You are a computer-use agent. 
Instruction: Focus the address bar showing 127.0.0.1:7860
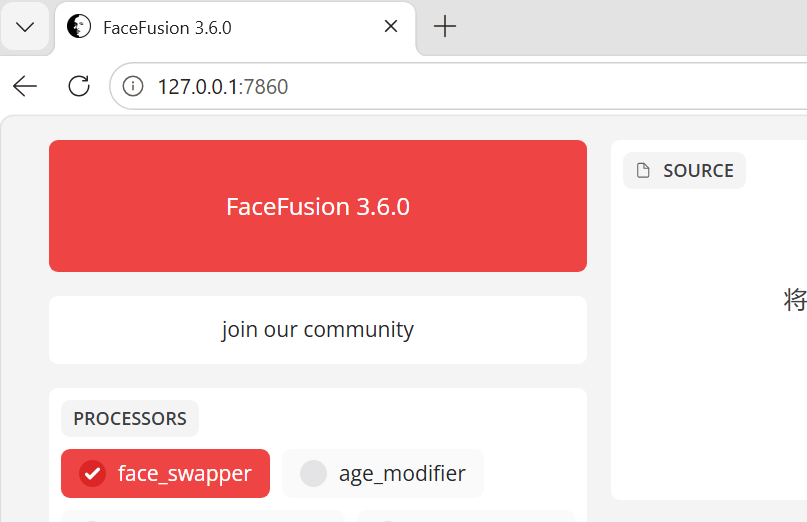click(x=458, y=86)
